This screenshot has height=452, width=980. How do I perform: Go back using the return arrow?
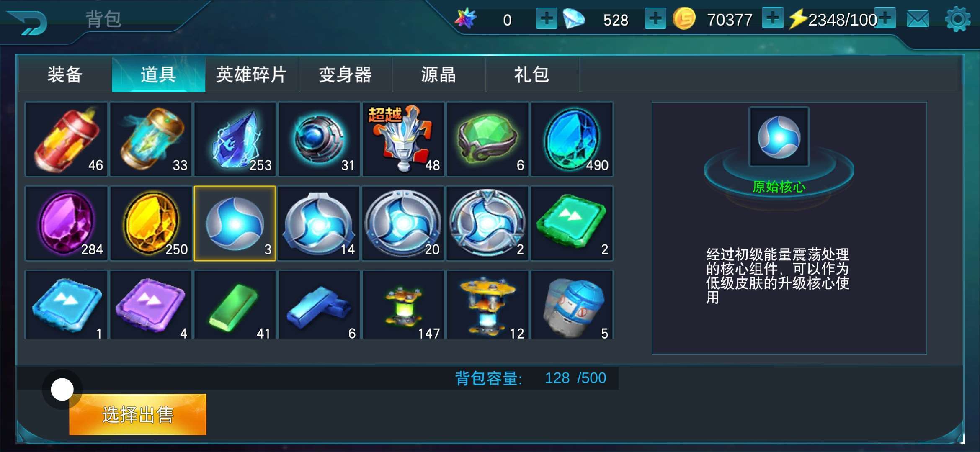(28, 23)
